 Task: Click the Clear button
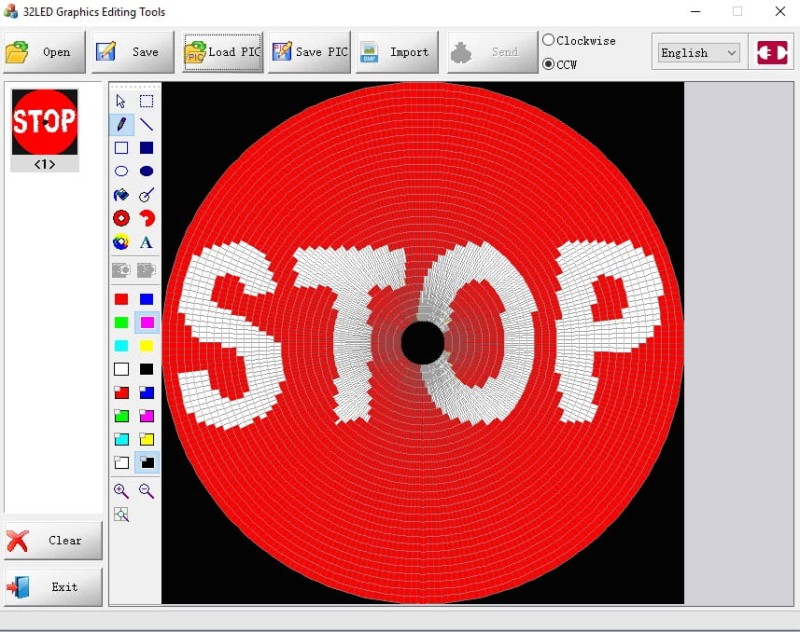(x=54, y=540)
